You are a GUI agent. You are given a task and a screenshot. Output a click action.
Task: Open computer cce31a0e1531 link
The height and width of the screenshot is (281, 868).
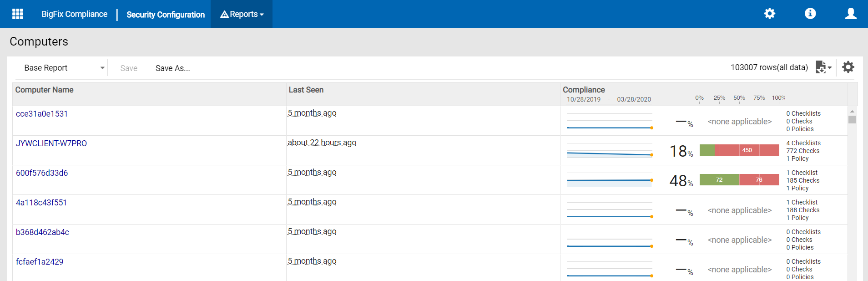coord(42,114)
